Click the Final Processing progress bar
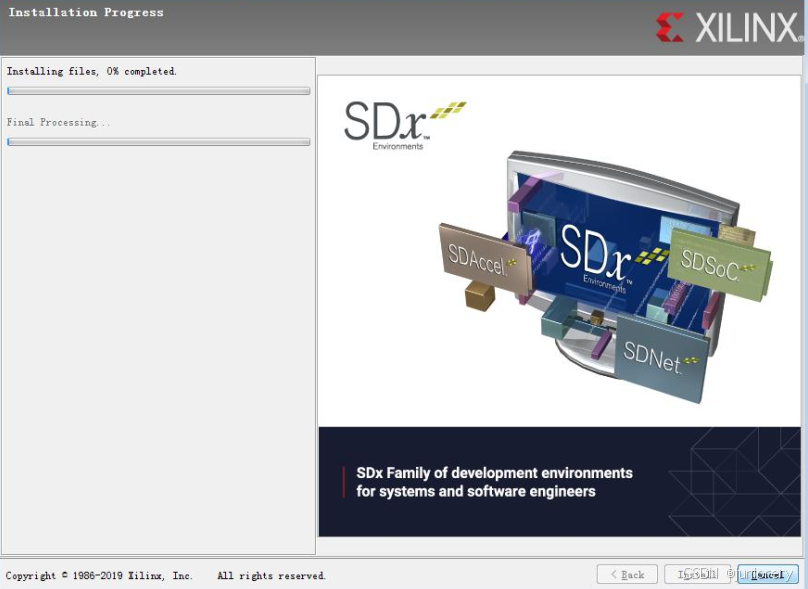Screen dimensions: 808x589 [x=159, y=142]
